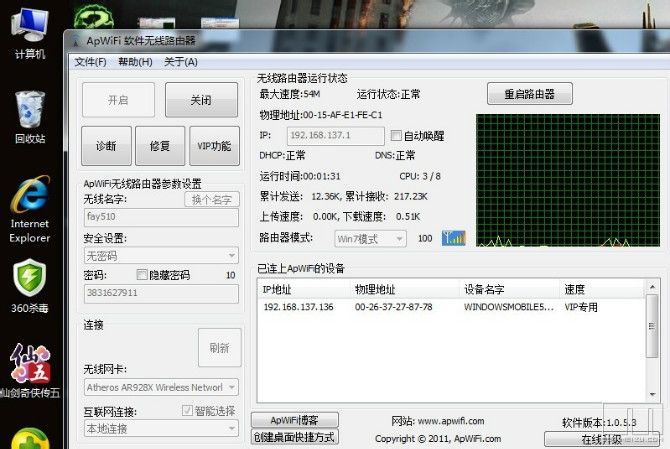Toggle the 隐藏密码 checkbox

[142, 274]
